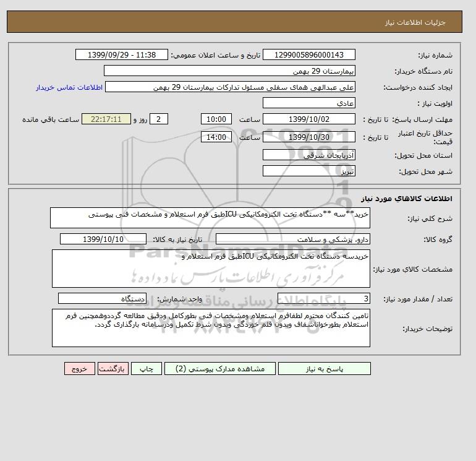Click the شهر محل تحویل label

pos(425,171)
